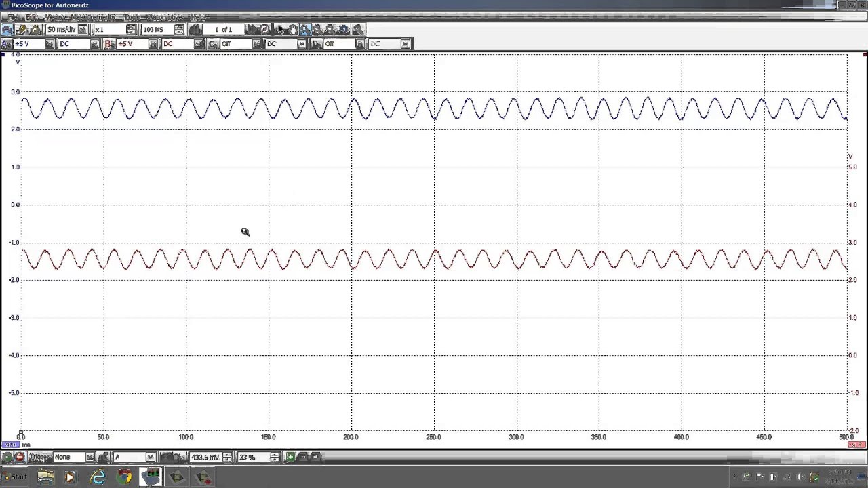Click the '1 of 1' buffer field
The height and width of the screenshot is (488, 868).
[x=223, y=30]
